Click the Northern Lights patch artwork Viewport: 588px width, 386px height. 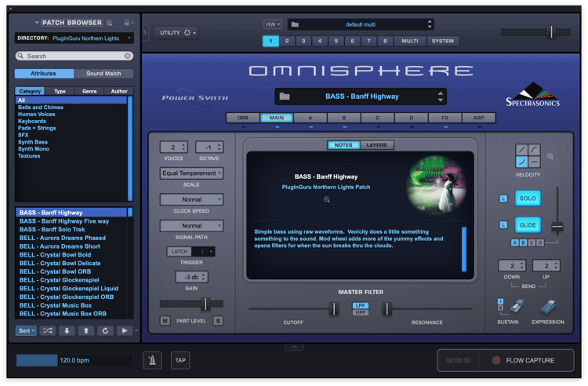(x=437, y=186)
